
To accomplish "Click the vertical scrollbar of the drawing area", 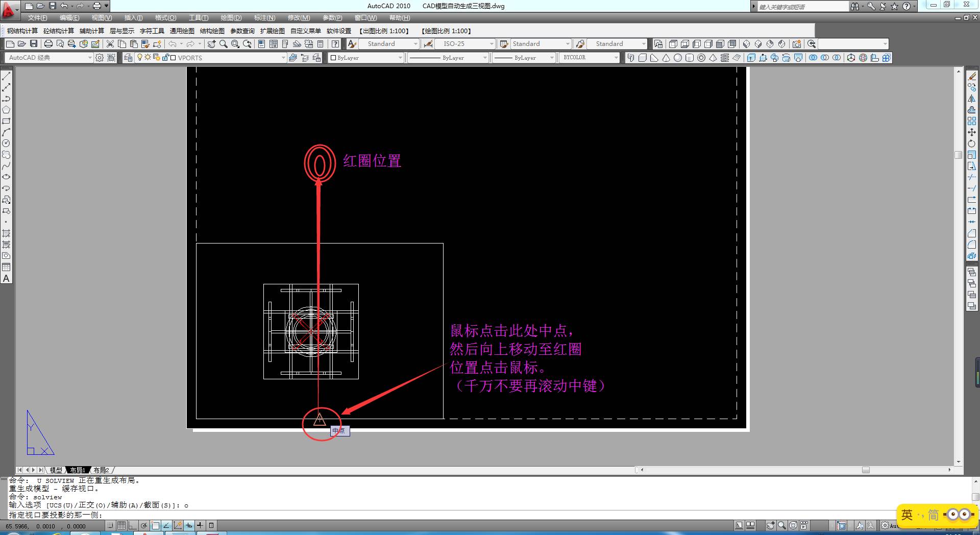I will click(x=959, y=265).
